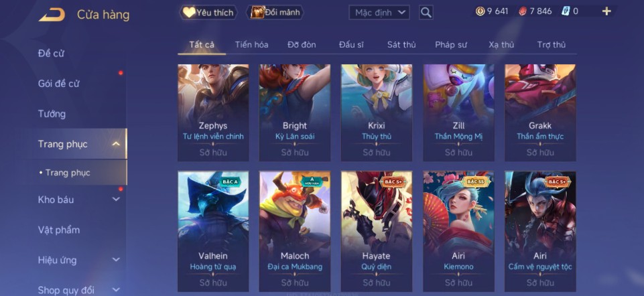Select the Tiến hóa tab
This screenshot has width=644, height=296.
251,45
